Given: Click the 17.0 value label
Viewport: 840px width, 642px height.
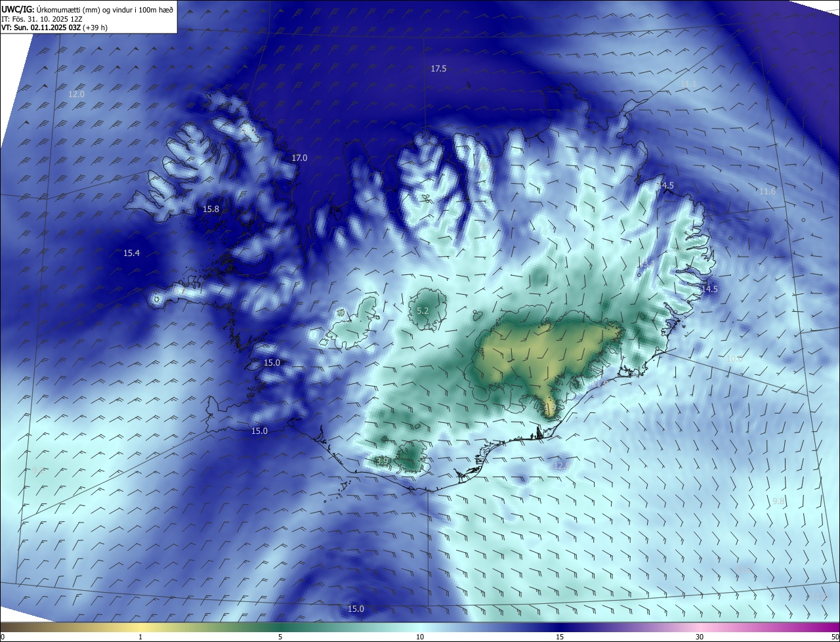Looking at the screenshot, I should 299,158.
